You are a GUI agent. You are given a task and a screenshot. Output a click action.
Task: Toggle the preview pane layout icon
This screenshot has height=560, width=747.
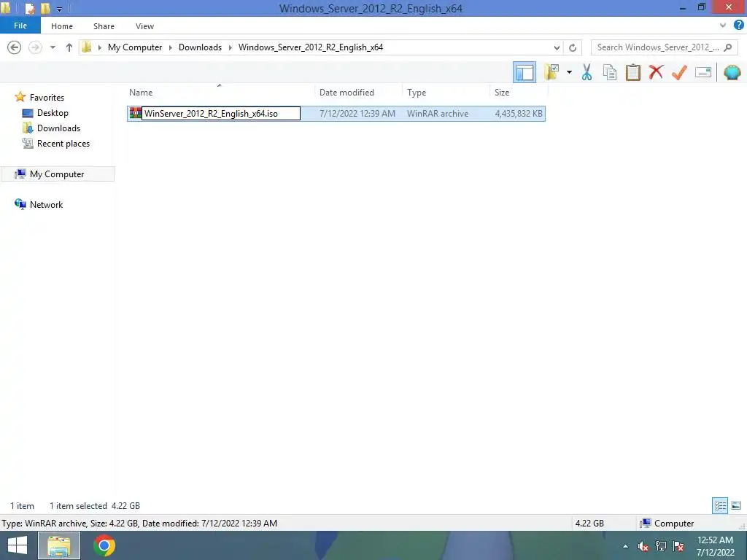(525, 72)
